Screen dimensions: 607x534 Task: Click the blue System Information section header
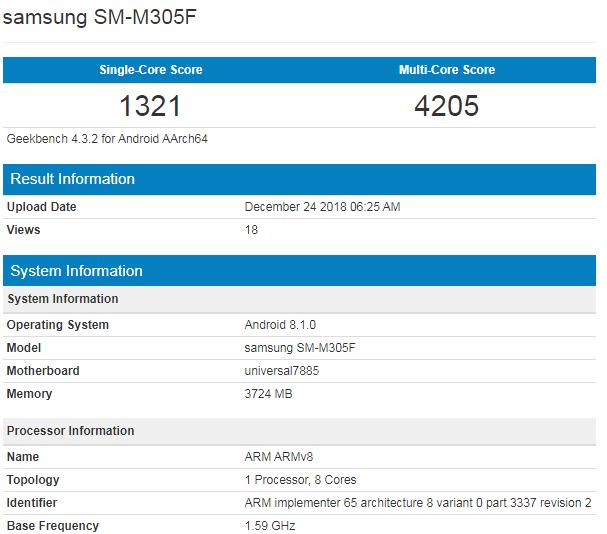(299, 271)
